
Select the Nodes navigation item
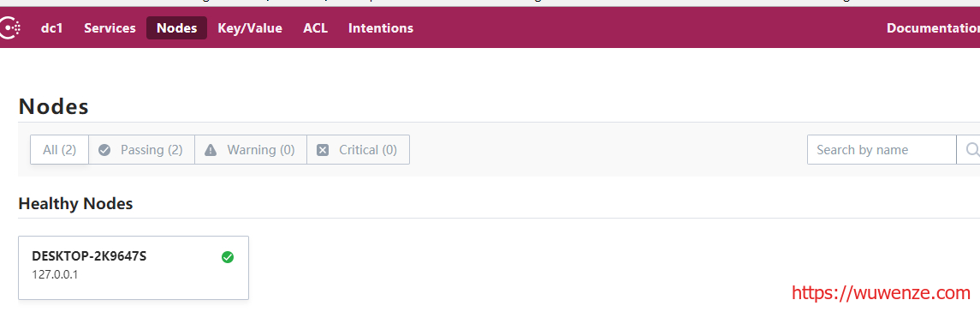point(177,28)
